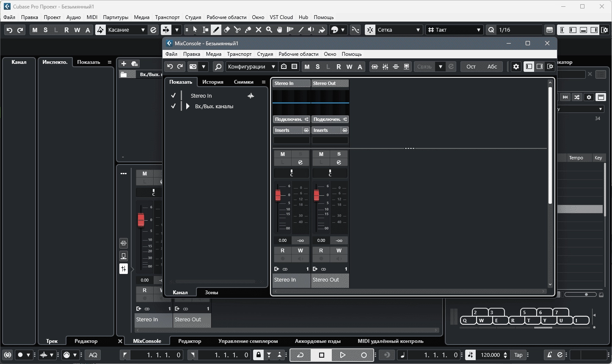Select the Erase tool in main toolbar
Image resolution: width=612 pixels, height=364 pixels.
[226, 30]
